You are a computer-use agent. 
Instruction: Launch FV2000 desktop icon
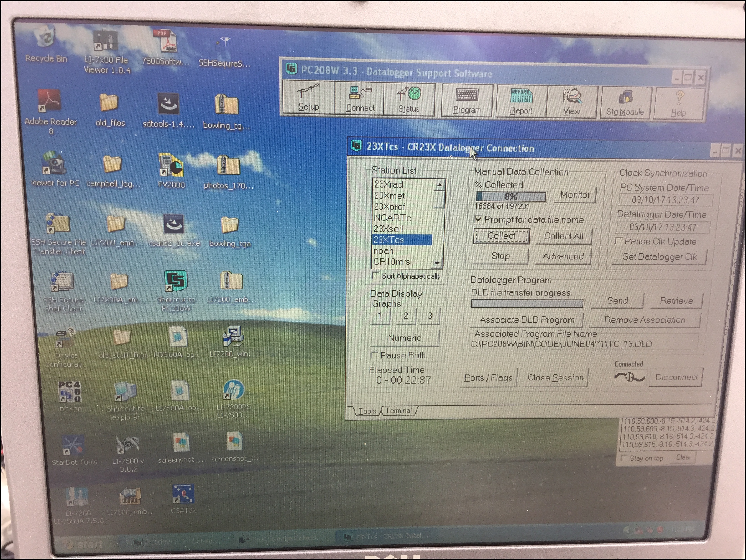(171, 171)
